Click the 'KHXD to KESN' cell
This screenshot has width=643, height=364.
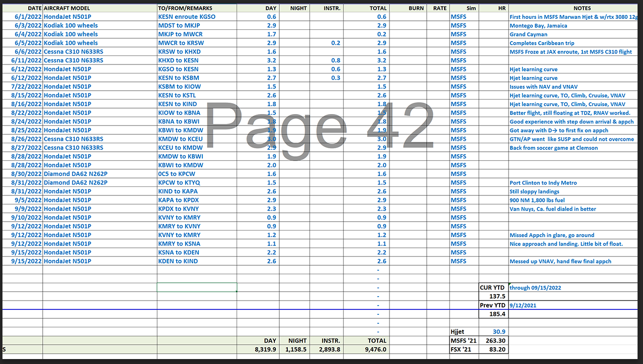click(x=197, y=60)
